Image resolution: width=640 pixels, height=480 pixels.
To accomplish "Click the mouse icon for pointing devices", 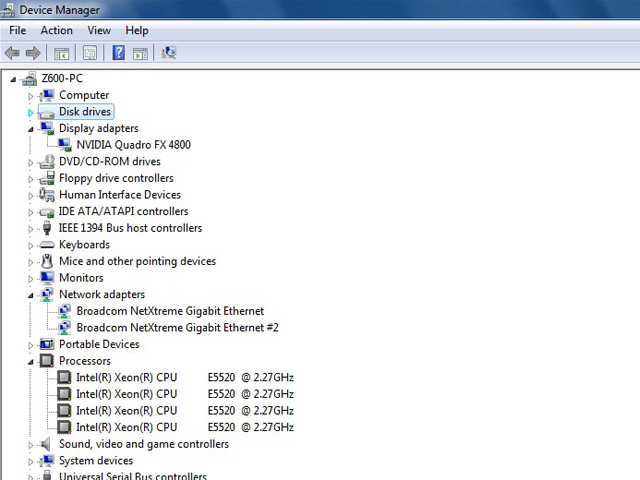I will [47, 261].
